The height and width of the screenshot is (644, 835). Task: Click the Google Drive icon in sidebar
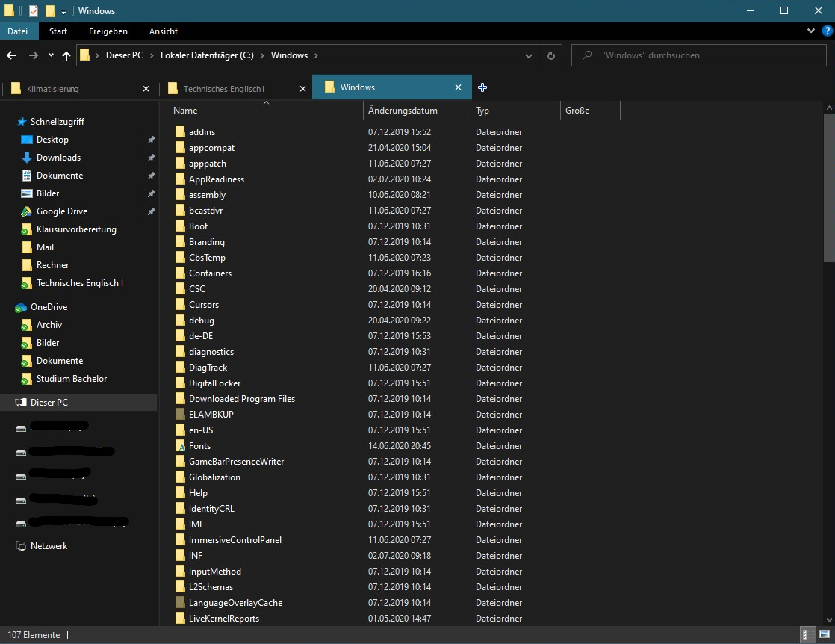coord(26,211)
